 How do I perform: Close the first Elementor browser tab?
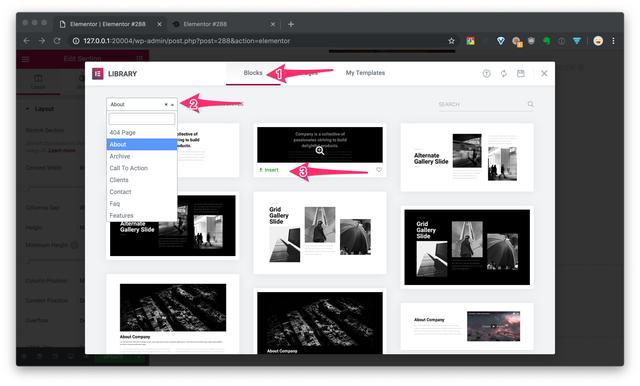click(159, 24)
